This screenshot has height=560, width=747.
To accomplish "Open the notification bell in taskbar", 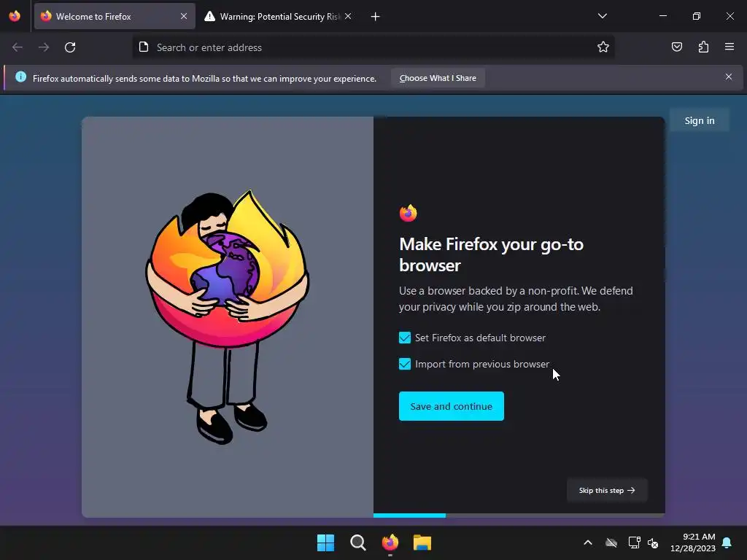I will point(727,542).
